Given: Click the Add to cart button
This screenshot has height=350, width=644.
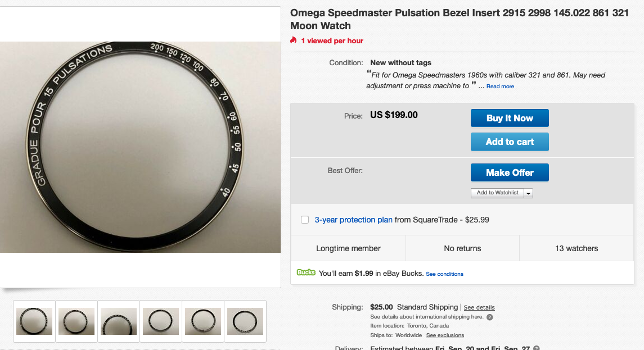Looking at the screenshot, I should [510, 142].
